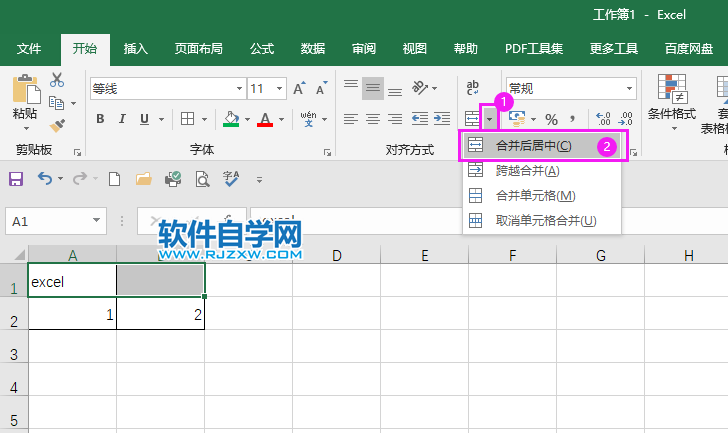Expand borders dropdown arrow
Viewport: 728px width, 433px height.
[204, 119]
